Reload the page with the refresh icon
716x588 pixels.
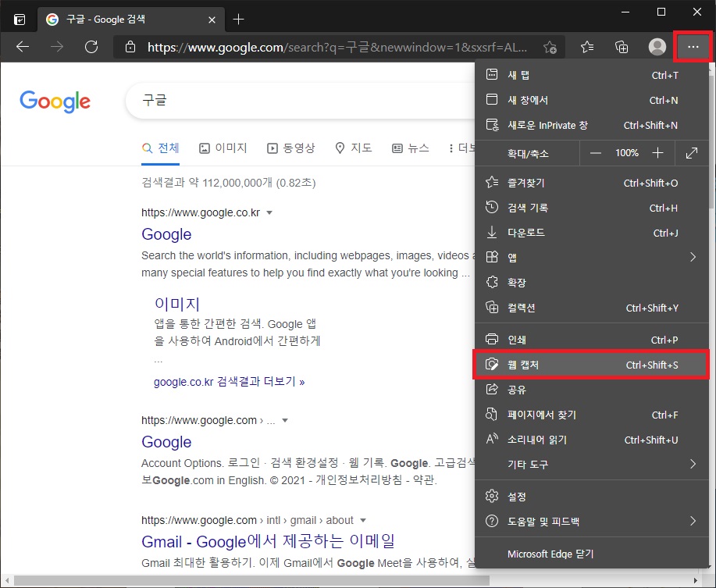tap(91, 47)
